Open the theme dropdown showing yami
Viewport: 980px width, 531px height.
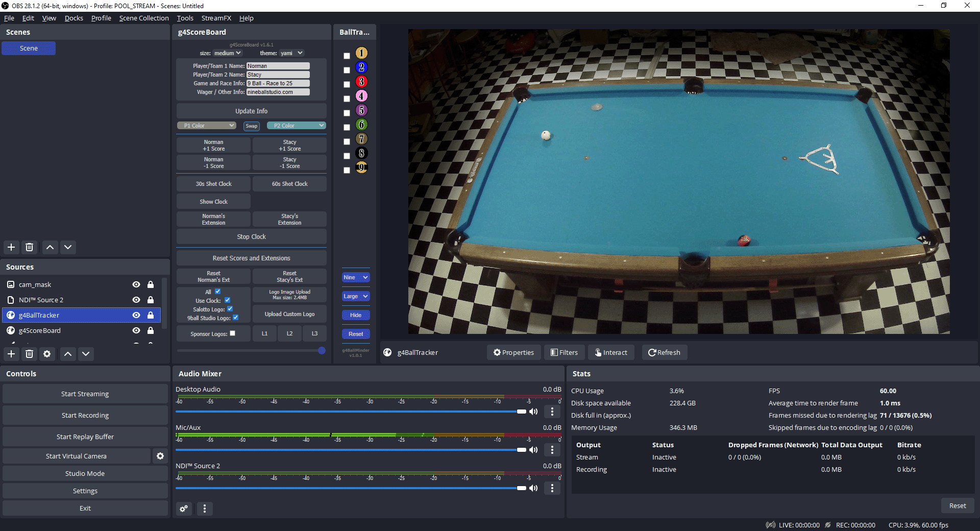[291, 53]
